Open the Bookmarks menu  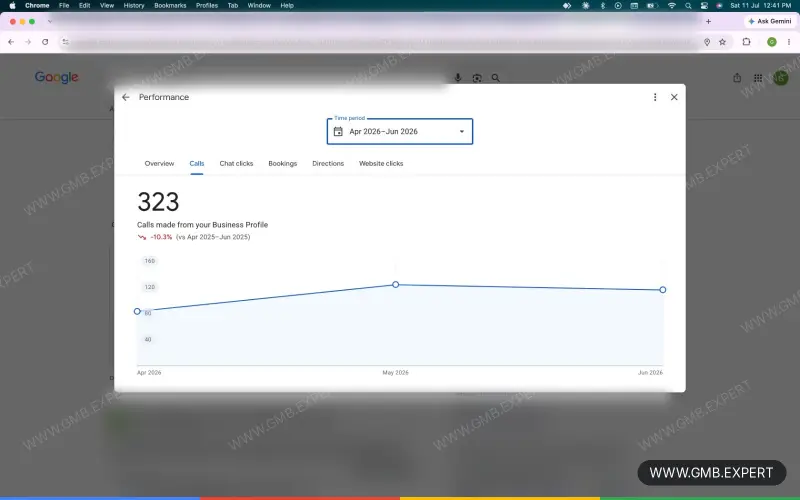point(170,6)
